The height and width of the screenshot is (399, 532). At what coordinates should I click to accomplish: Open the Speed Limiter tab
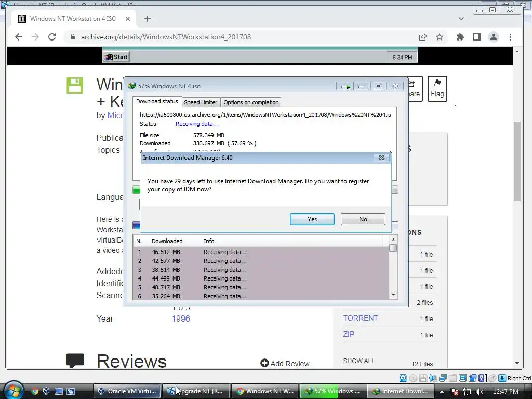(x=201, y=102)
